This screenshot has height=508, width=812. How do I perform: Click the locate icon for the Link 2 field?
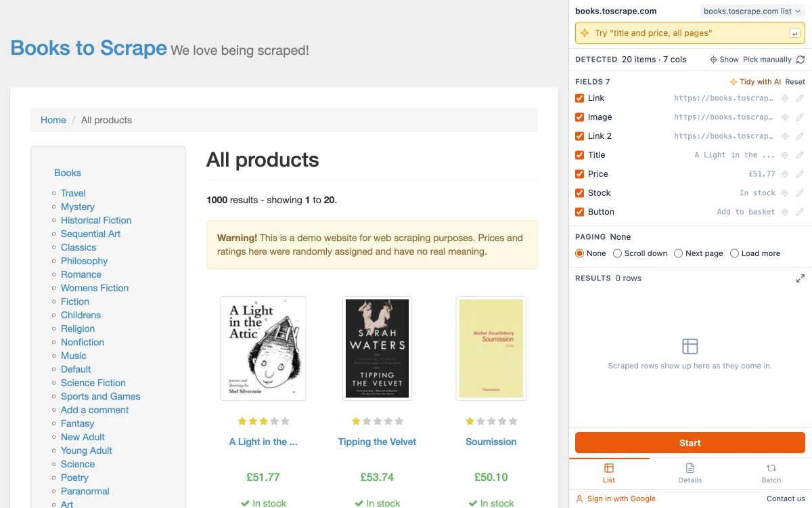(x=785, y=136)
